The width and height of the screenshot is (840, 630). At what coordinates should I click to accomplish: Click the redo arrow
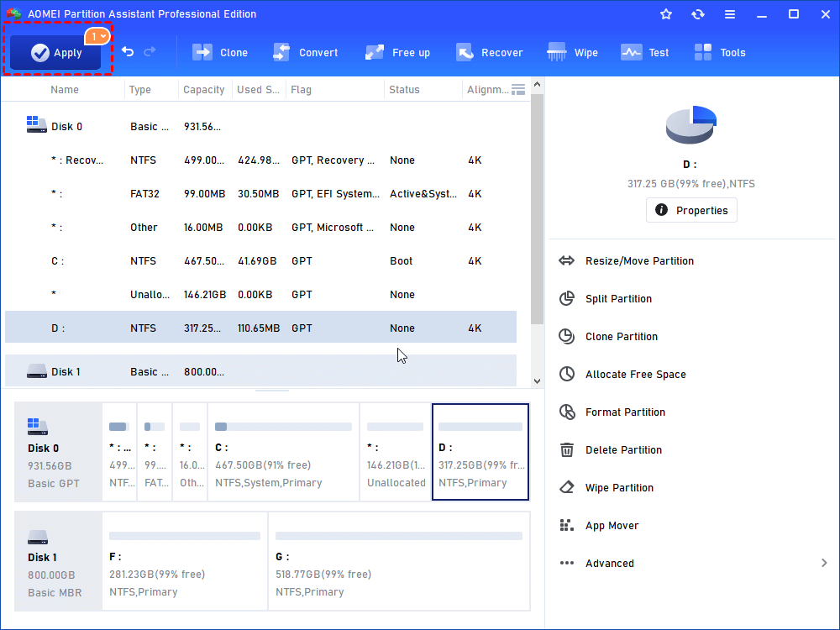point(150,52)
